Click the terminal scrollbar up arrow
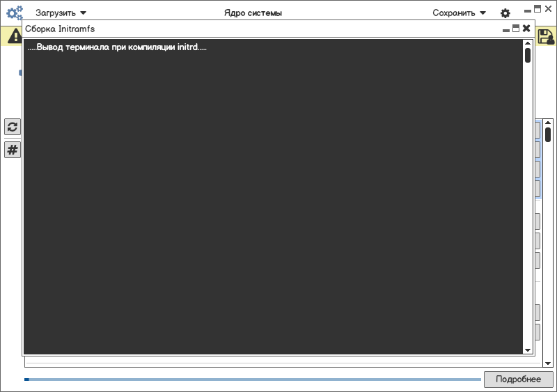 point(528,43)
